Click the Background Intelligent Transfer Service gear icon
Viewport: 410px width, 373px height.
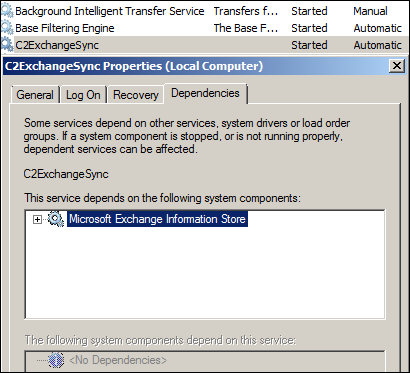pos(7,11)
